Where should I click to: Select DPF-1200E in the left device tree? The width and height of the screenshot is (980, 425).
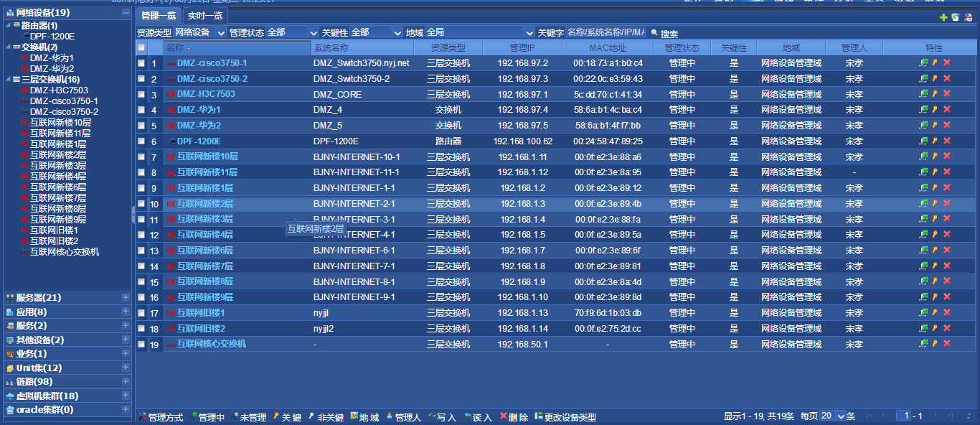click(52, 36)
